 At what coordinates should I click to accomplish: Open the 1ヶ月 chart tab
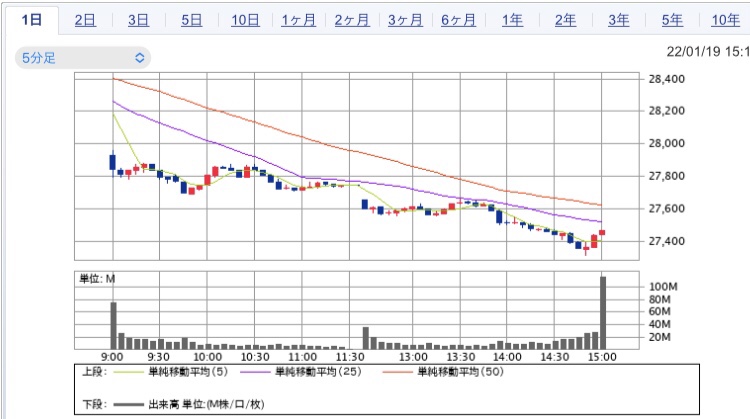point(298,20)
